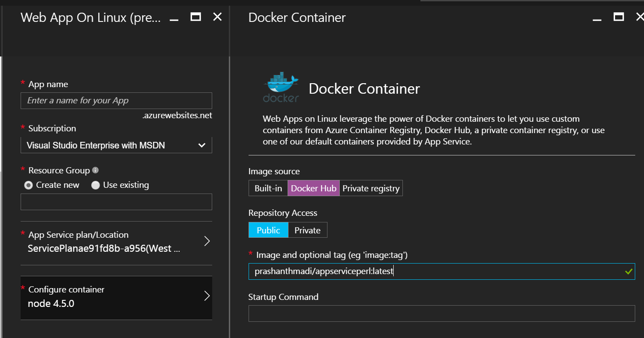Maximize the Docker Container blade
The height and width of the screenshot is (338, 644).
click(x=619, y=17)
